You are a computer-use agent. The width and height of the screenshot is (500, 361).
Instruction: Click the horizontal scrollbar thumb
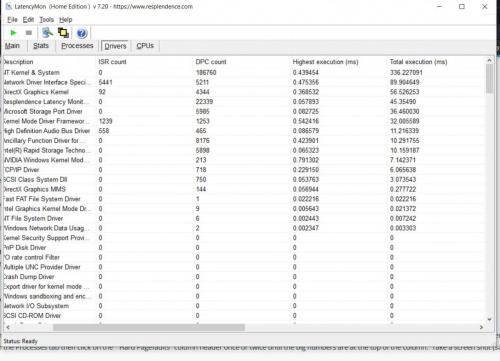tap(149, 328)
